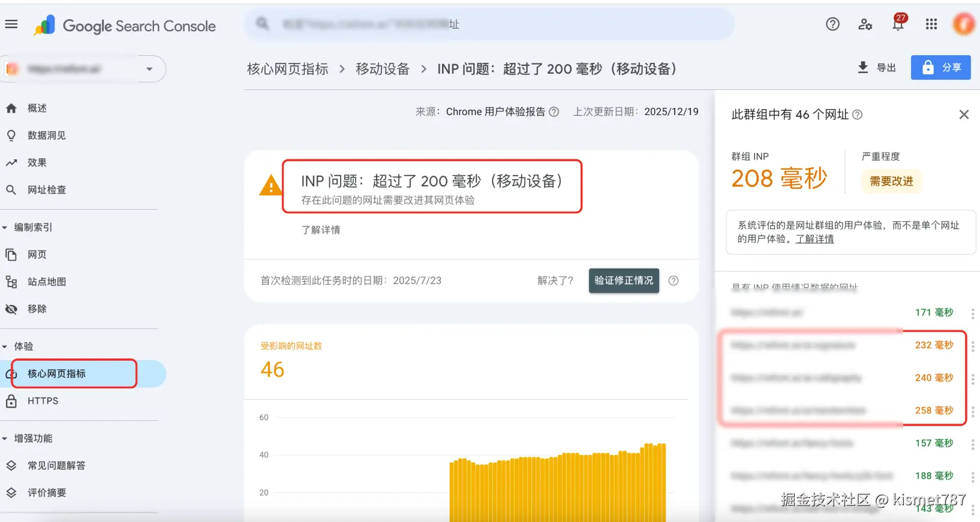Click the Google Search Console logo
980x522 pixels.
tap(125, 26)
